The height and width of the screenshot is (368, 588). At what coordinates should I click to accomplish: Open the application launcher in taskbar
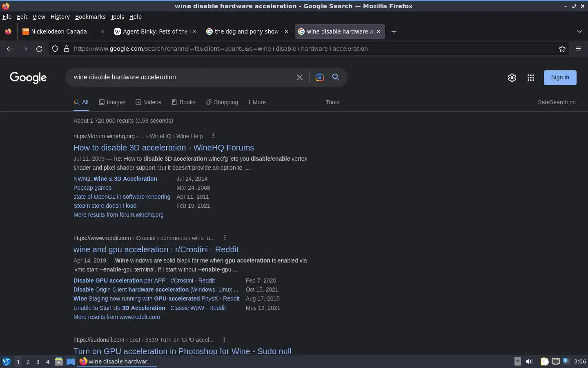[x=6, y=361]
